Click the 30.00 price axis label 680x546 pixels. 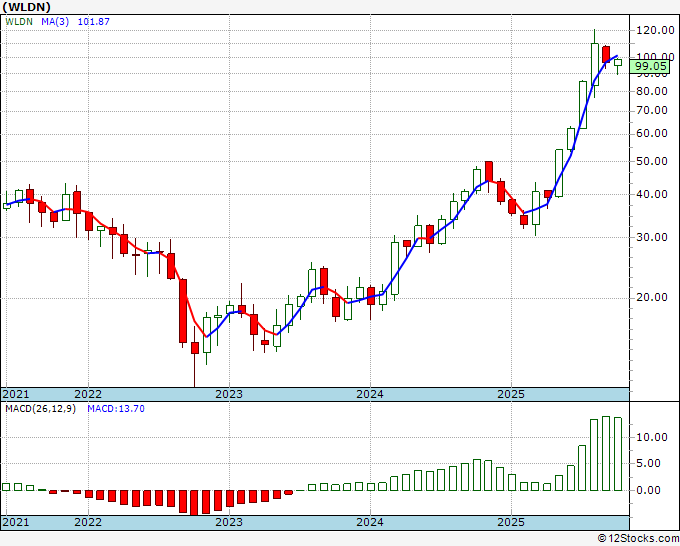pos(652,237)
